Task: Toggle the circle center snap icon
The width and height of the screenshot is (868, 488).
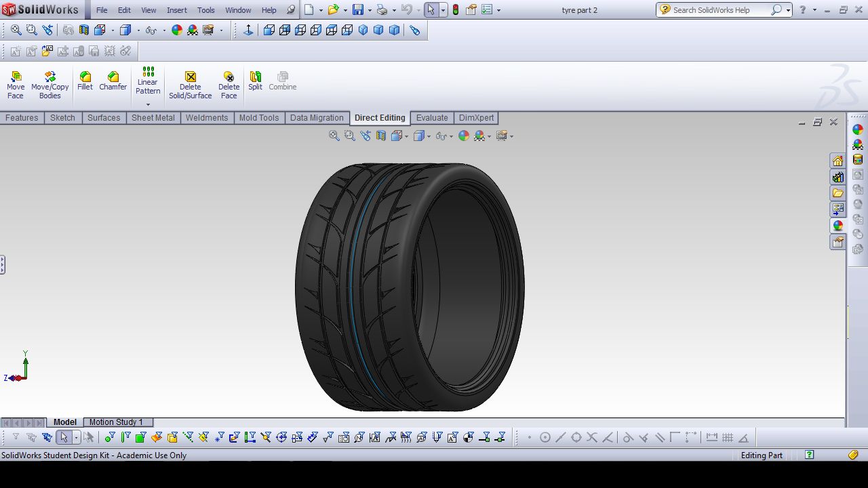Action: pos(545,438)
